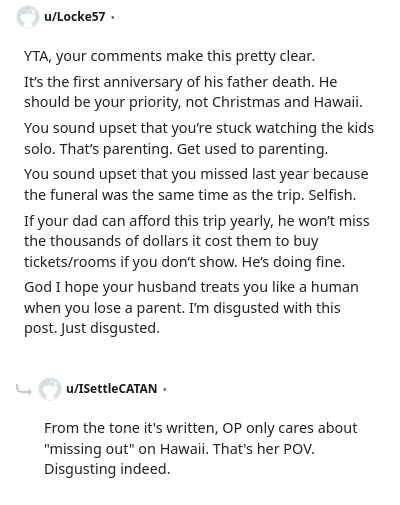The height and width of the screenshot is (505, 400).
Task: Click the "If your dad can afford" paragraph
Action: pyautogui.click(x=197, y=241)
